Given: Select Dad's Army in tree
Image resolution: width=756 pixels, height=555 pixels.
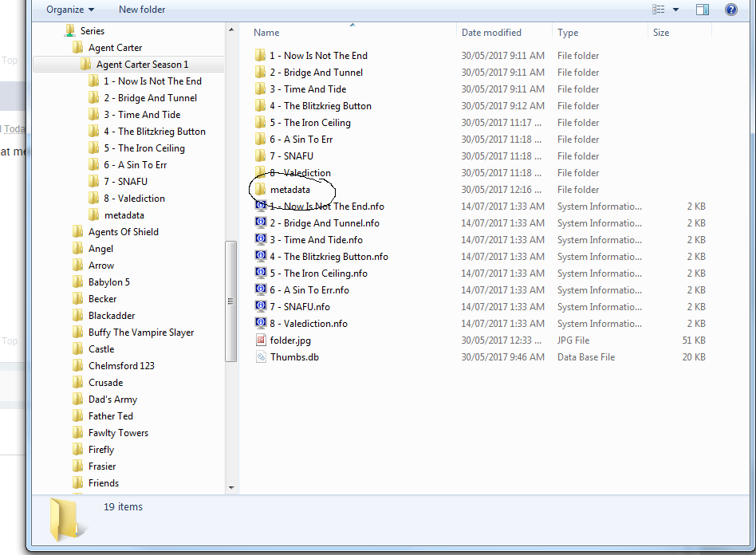Looking at the screenshot, I should 112,400.
